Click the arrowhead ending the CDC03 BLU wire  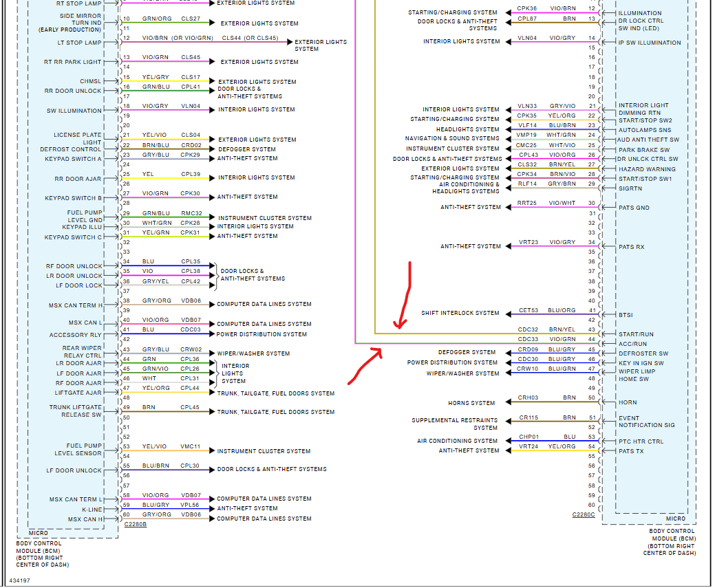tap(212, 334)
